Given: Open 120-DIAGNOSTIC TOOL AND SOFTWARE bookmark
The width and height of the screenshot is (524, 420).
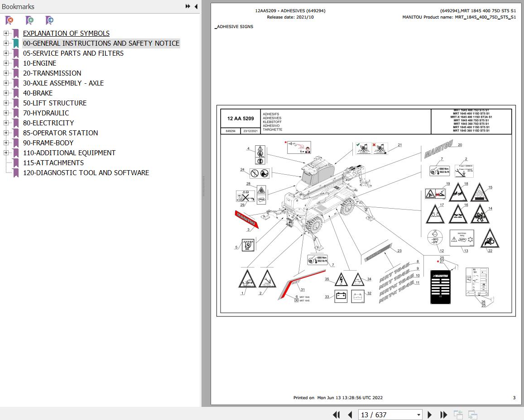Looking at the screenshot, I should click(x=86, y=173).
